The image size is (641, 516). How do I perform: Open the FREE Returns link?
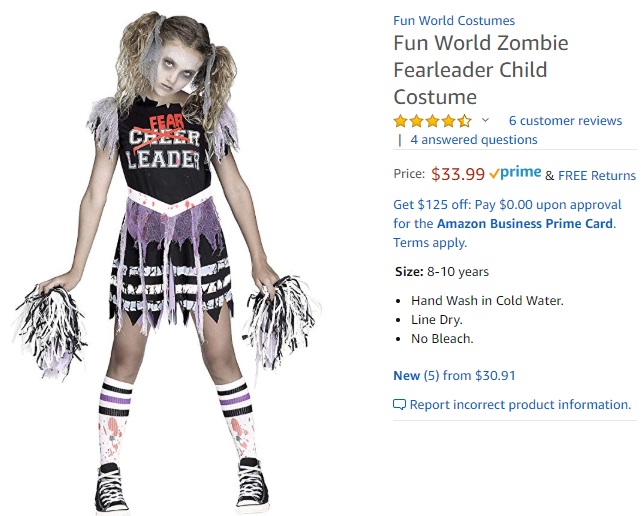[597, 175]
